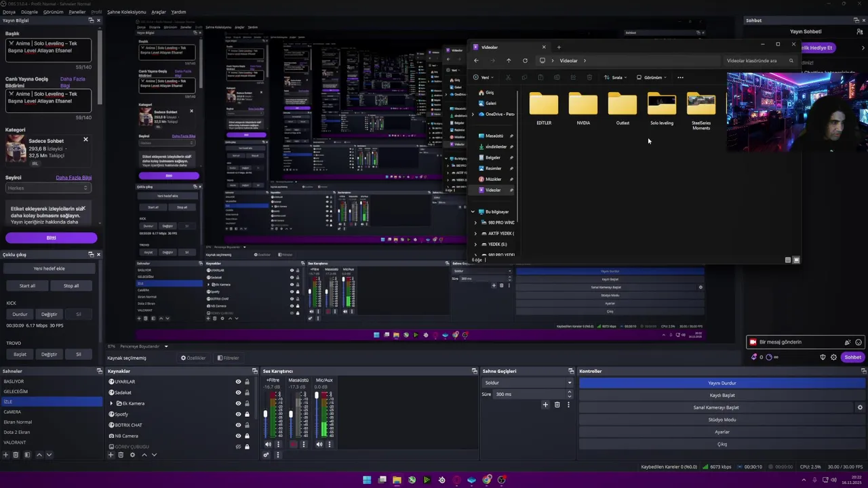The width and height of the screenshot is (868, 488).
Task: Open scene filters icon in Sahneler
Action: tap(27, 455)
